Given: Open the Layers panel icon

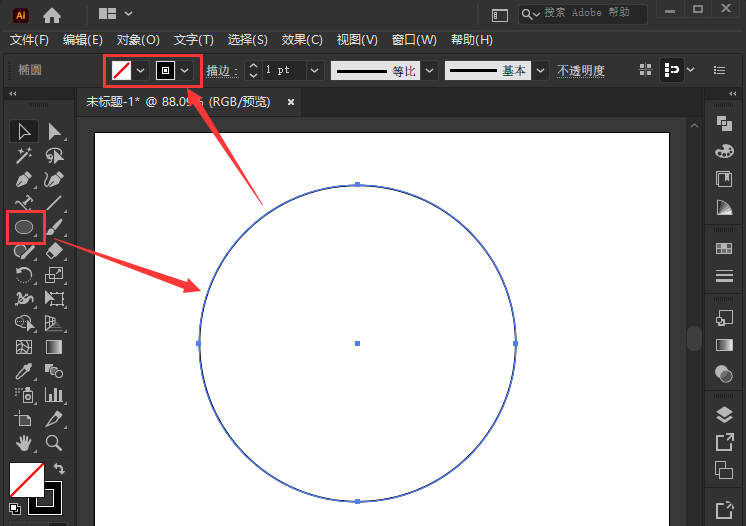Looking at the screenshot, I should (724, 415).
